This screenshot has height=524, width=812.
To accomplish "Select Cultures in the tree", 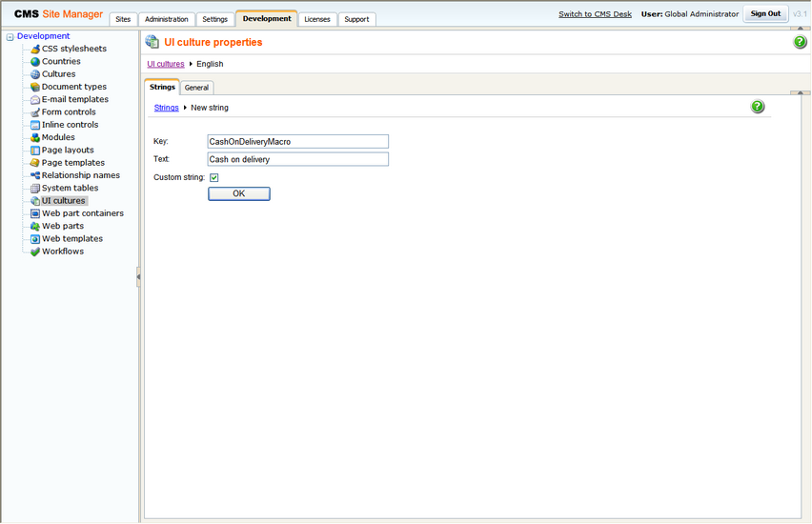I will pos(58,74).
